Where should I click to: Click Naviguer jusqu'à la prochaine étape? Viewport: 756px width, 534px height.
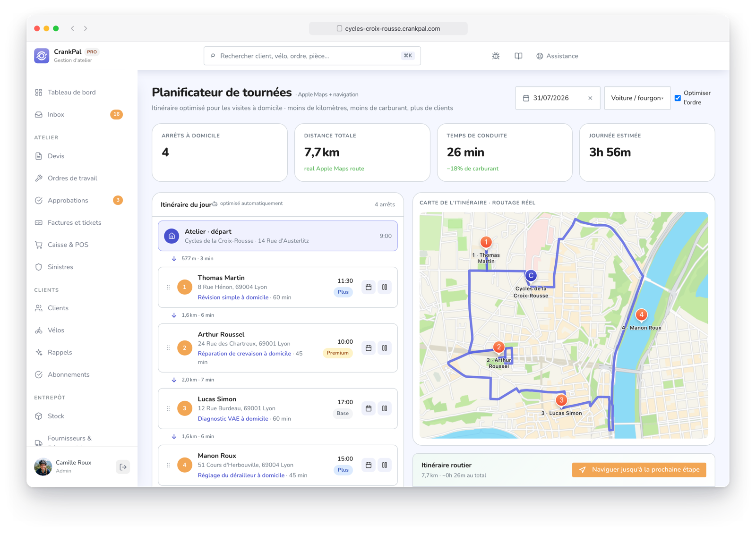coord(639,470)
